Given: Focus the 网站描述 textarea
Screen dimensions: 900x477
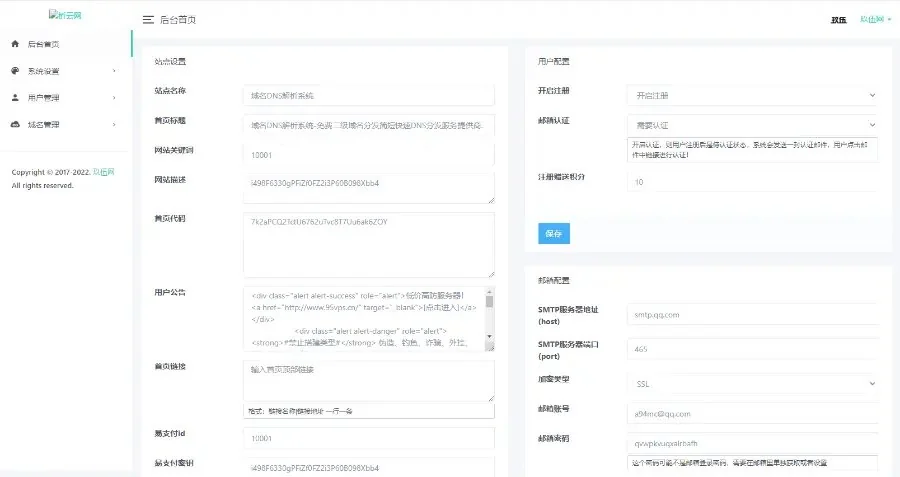Looking at the screenshot, I should click(x=368, y=188).
